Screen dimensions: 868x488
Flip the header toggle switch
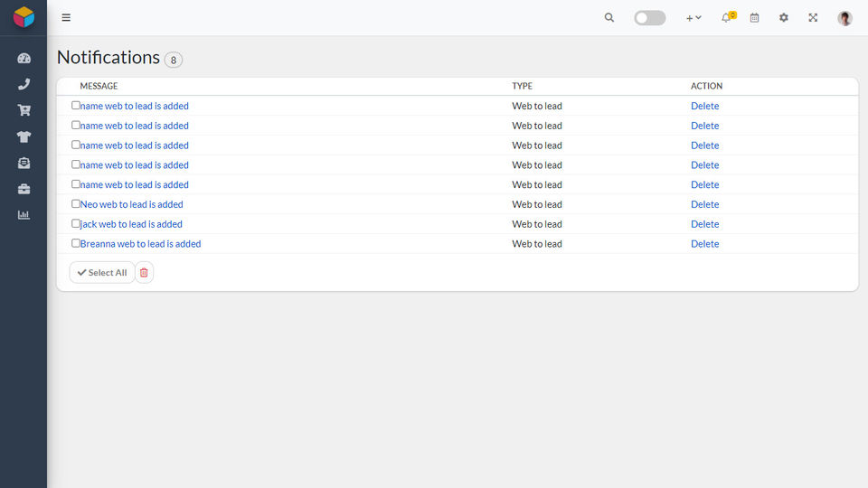coord(650,18)
